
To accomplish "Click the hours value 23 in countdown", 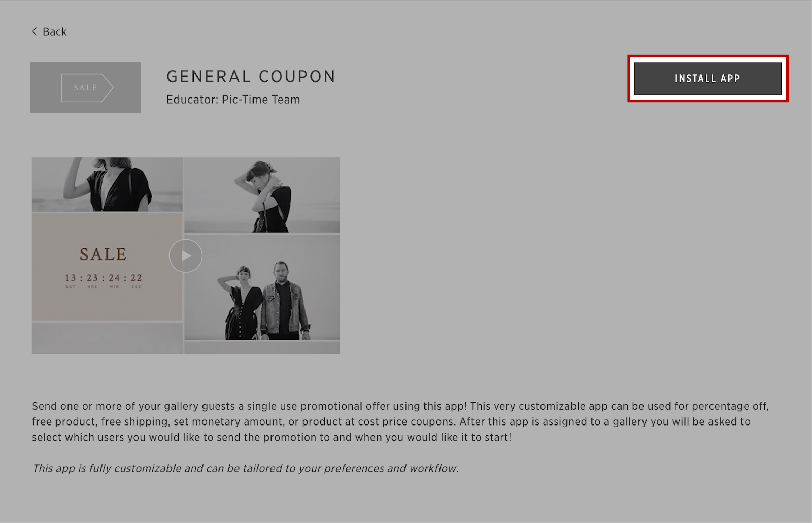I will [x=92, y=278].
